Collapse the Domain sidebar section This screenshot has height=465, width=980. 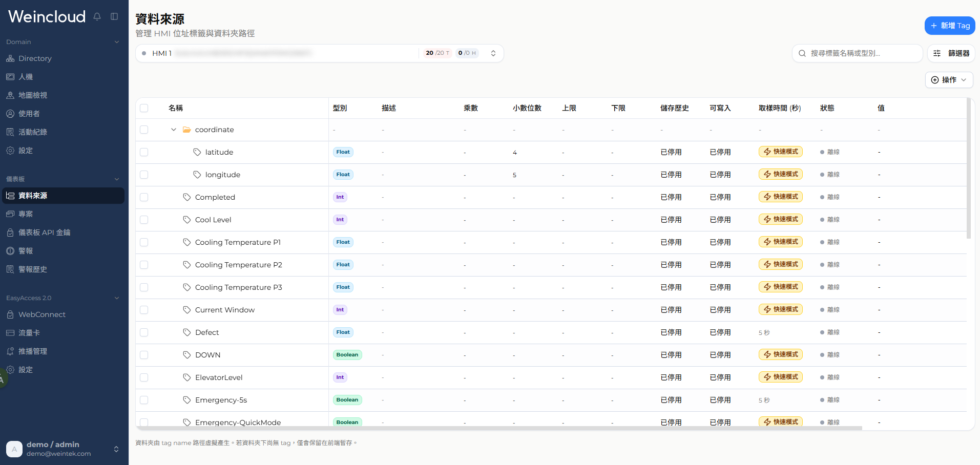117,42
